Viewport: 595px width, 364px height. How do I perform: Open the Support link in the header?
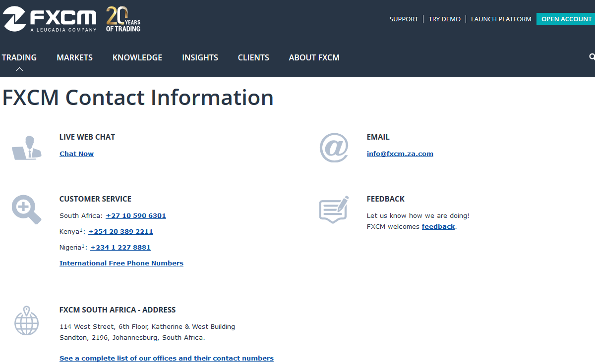(404, 19)
